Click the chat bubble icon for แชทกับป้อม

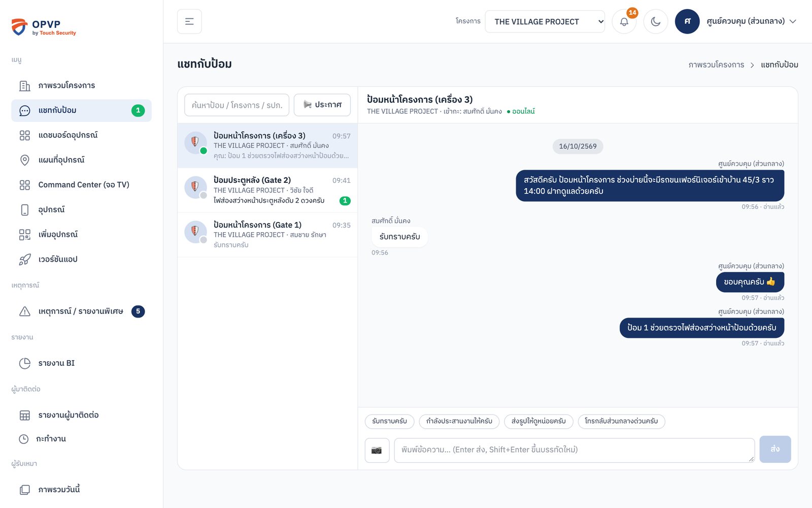(24, 111)
